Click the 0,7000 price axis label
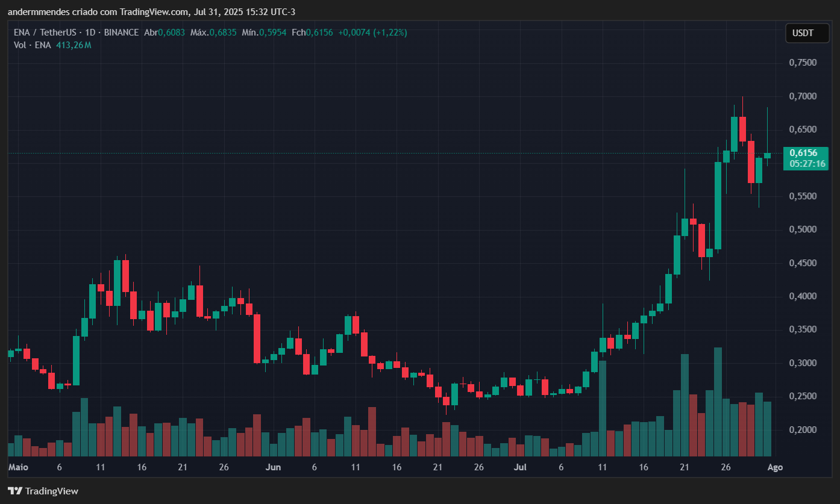Viewport: 840px width, 504px height. pos(803,96)
